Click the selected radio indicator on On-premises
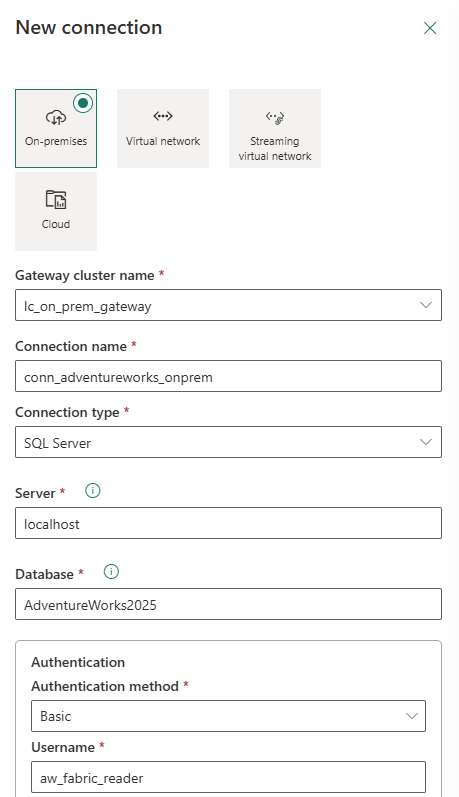Viewport: 459px width, 797px height. 83,103
